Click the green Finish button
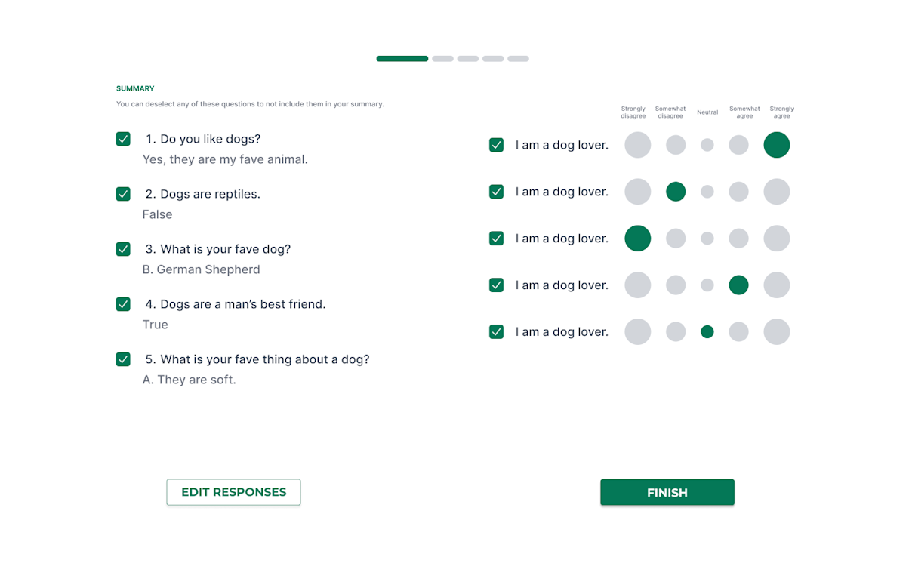Viewport: 906px width, 588px height. tap(667, 492)
